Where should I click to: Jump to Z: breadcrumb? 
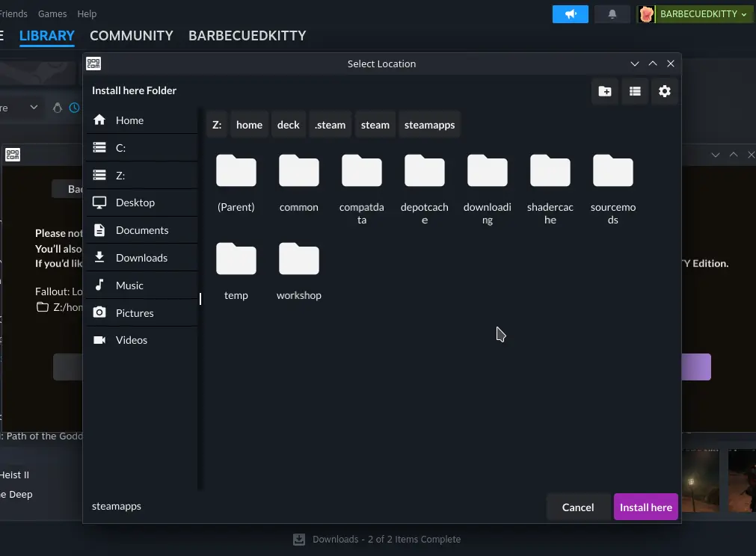click(x=217, y=125)
